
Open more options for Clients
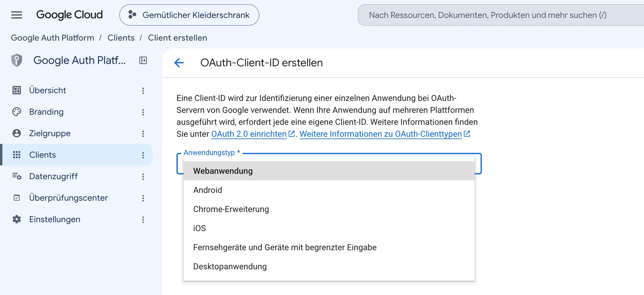[x=143, y=155]
